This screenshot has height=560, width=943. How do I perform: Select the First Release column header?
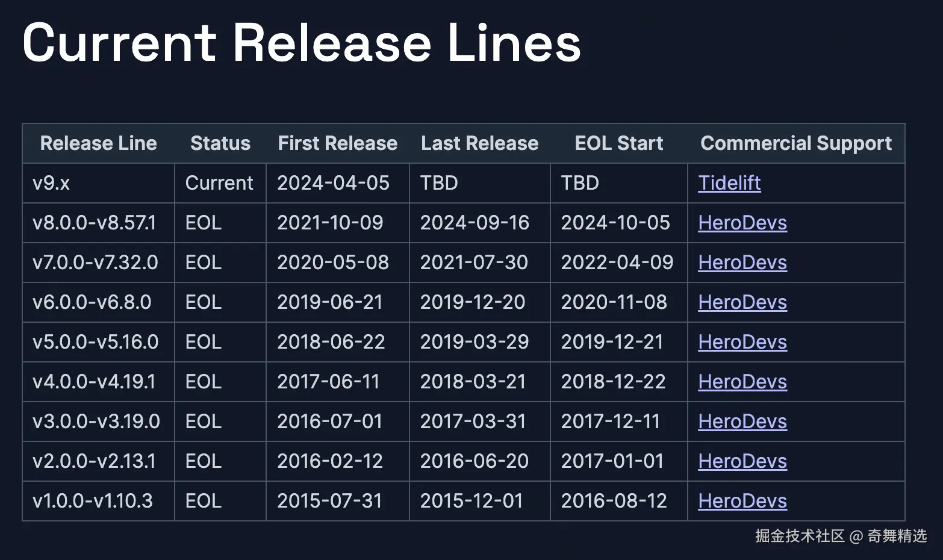(x=337, y=143)
